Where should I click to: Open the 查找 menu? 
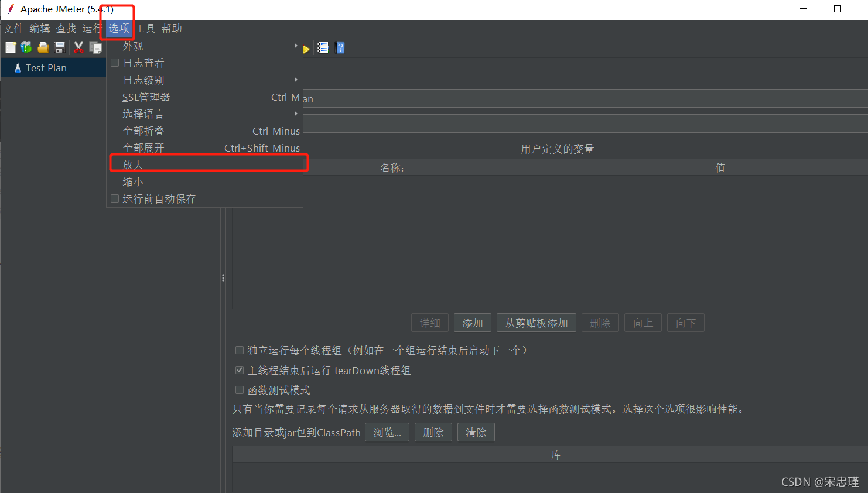66,29
